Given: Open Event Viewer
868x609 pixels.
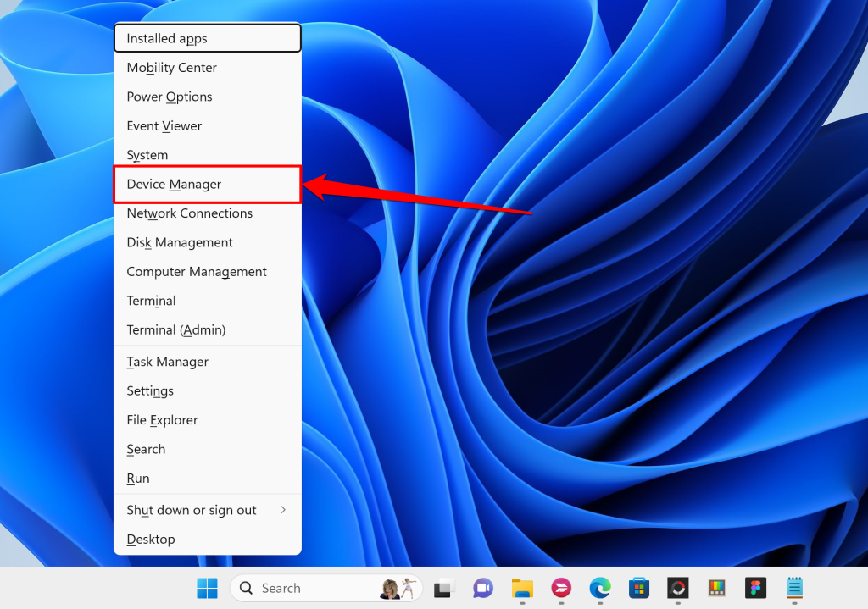Looking at the screenshot, I should pyautogui.click(x=208, y=126).
